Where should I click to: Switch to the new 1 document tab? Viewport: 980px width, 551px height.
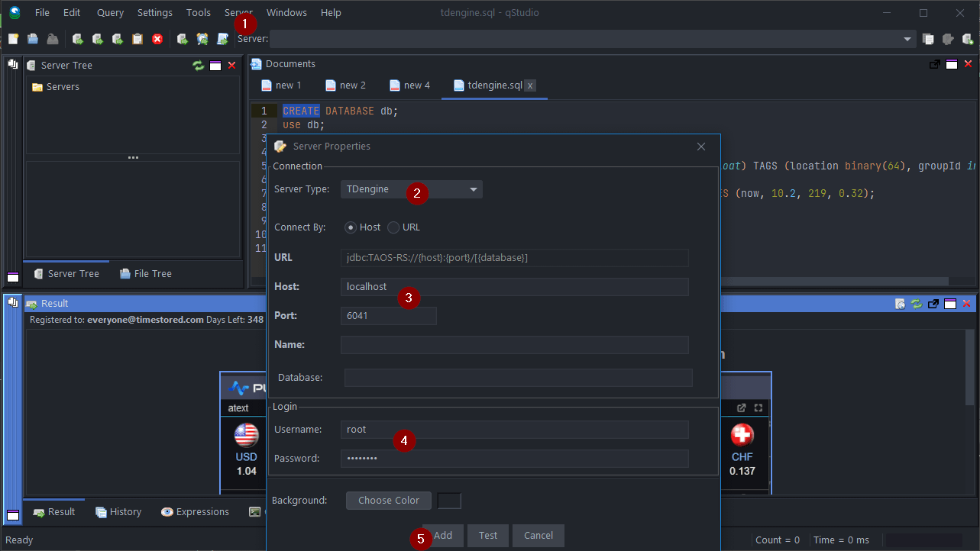point(281,85)
